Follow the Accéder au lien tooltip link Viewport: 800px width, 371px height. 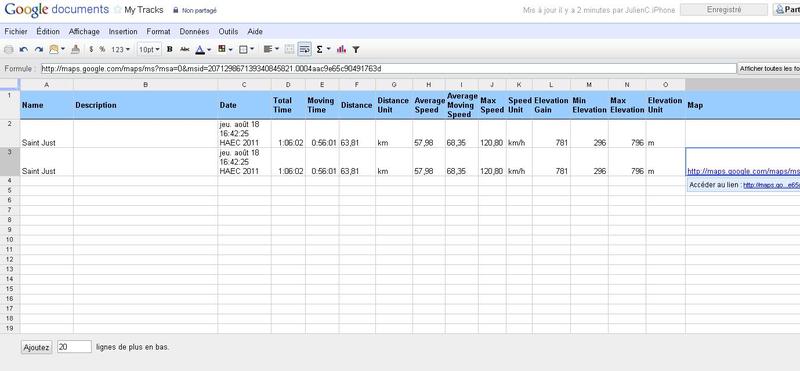[771, 185]
